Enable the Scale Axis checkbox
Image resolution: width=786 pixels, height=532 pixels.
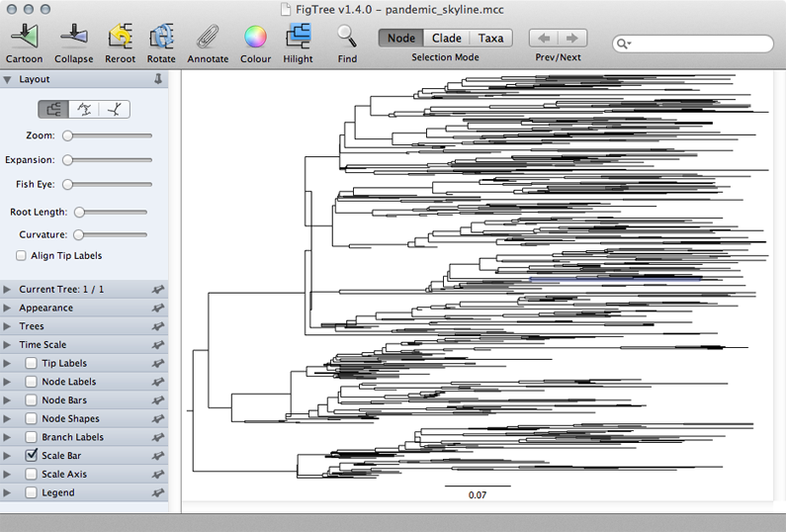(x=31, y=474)
